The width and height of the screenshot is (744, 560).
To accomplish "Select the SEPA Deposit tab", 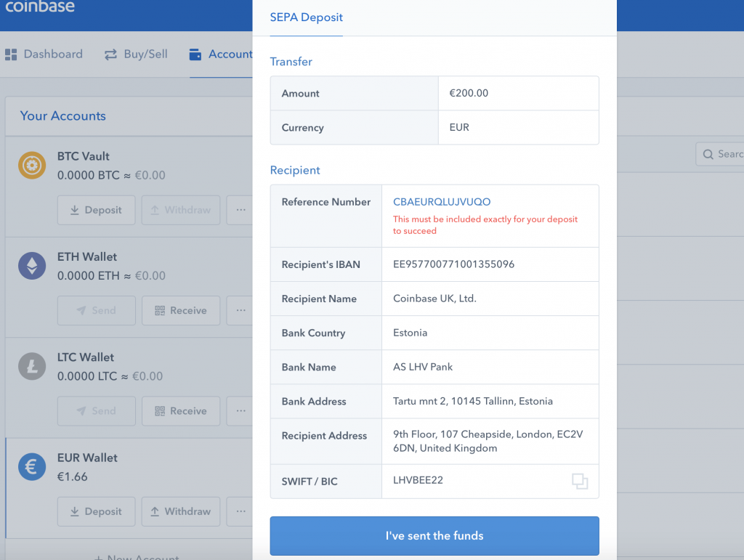I will [306, 17].
